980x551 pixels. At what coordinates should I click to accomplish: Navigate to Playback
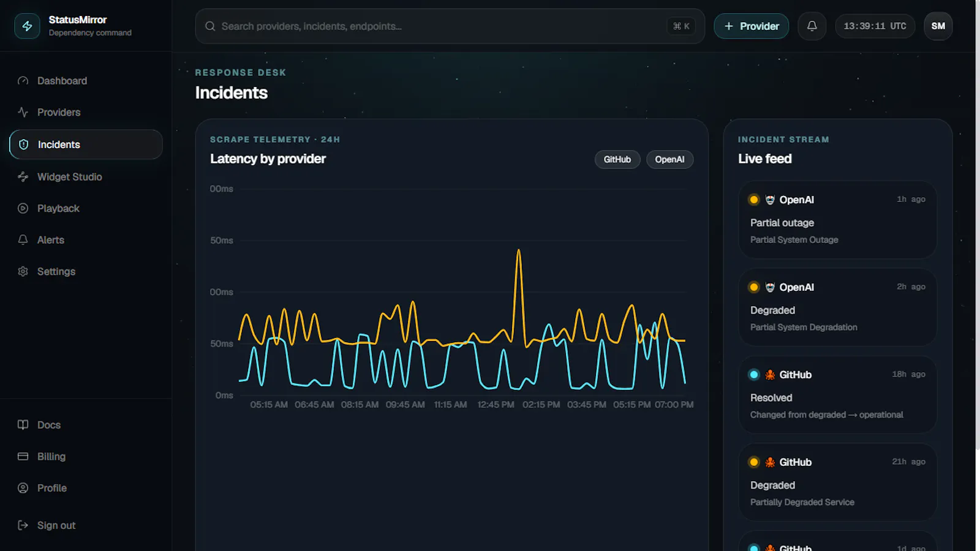86,208
